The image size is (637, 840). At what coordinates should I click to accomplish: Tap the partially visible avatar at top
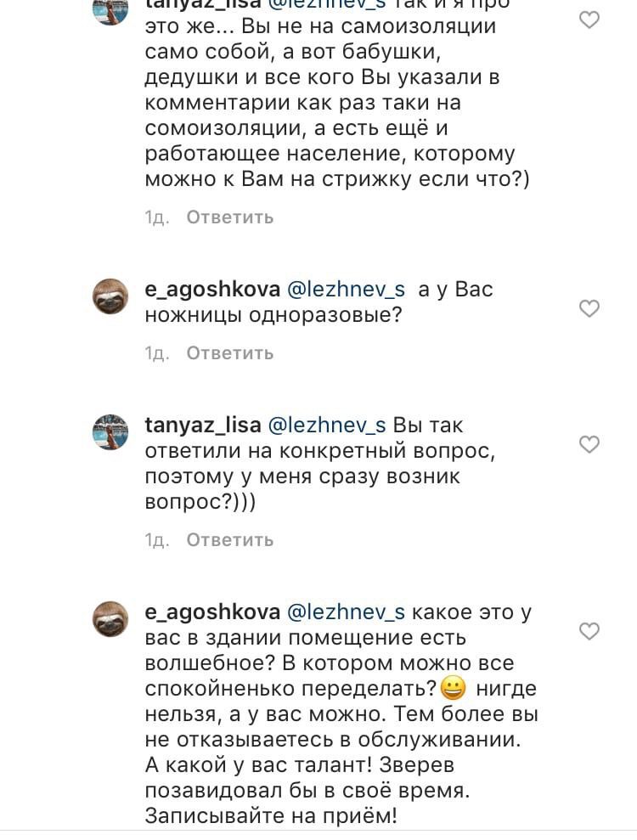pyautogui.click(x=110, y=10)
